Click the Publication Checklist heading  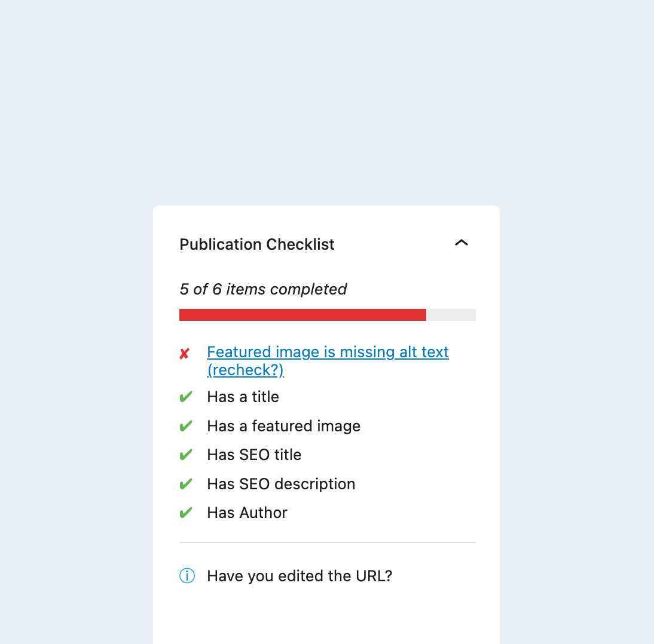(257, 244)
